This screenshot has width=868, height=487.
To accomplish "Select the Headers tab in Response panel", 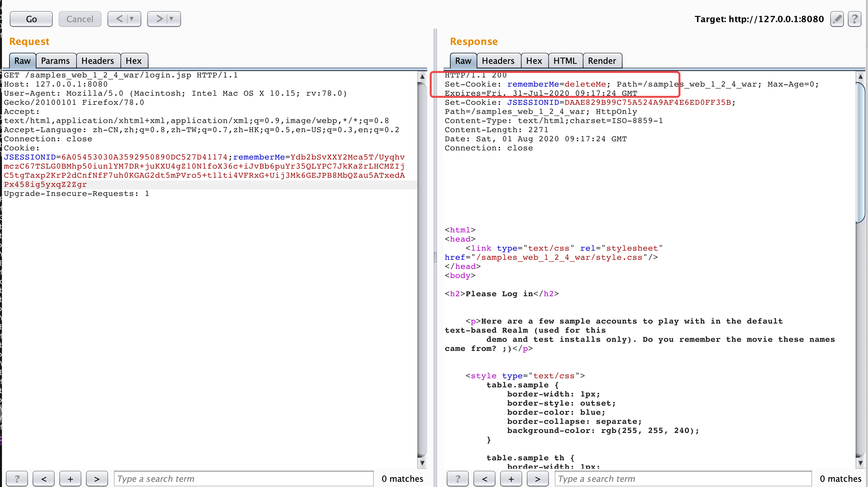I will click(x=497, y=60).
